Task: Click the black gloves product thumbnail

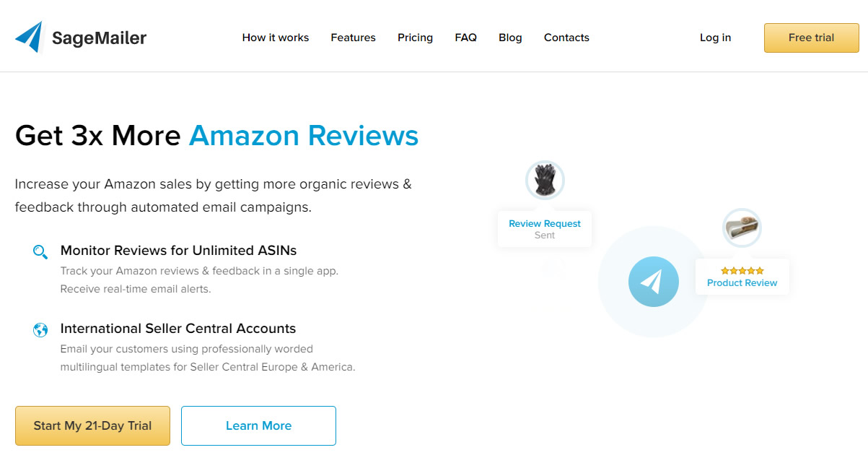Action: coord(545,180)
